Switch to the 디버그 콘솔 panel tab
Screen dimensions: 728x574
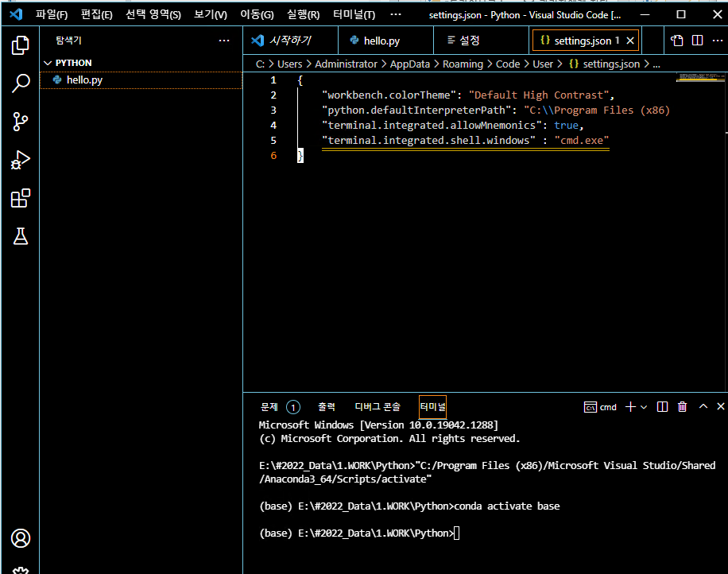click(378, 407)
